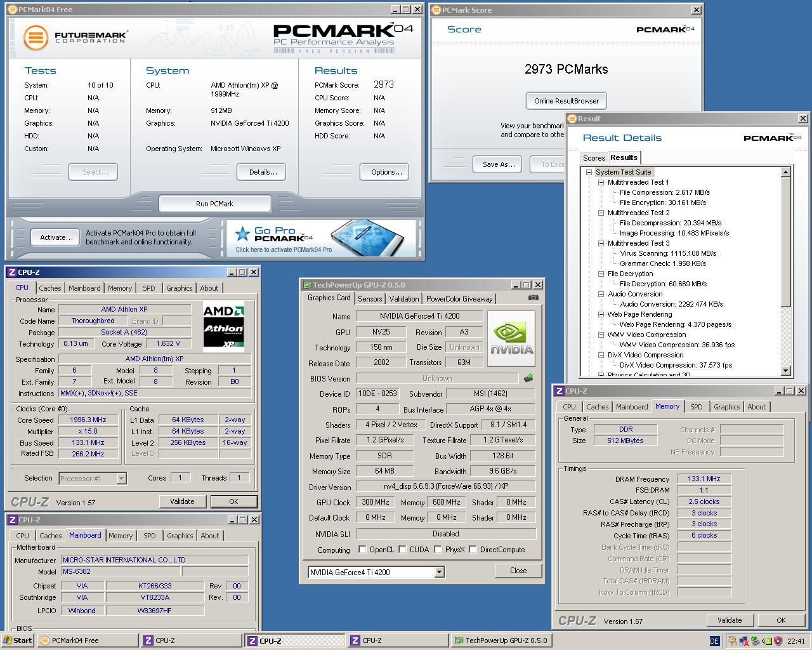Click the PCMark Score window title icon
This screenshot has height=650, width=812.
[x=436, y=10]
